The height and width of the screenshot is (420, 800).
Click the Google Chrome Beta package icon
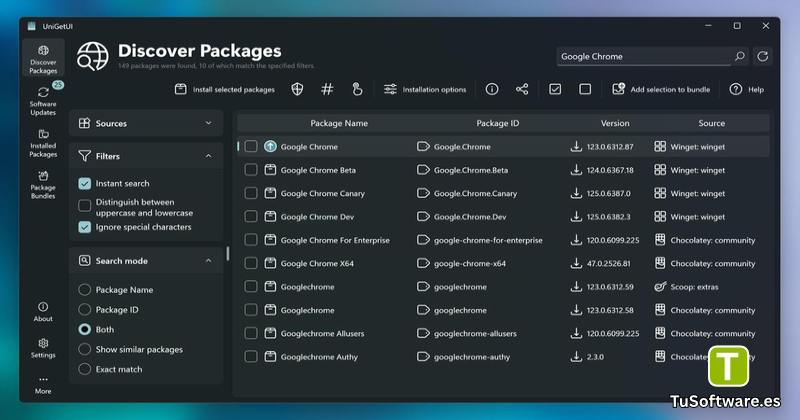pos(270,170)
